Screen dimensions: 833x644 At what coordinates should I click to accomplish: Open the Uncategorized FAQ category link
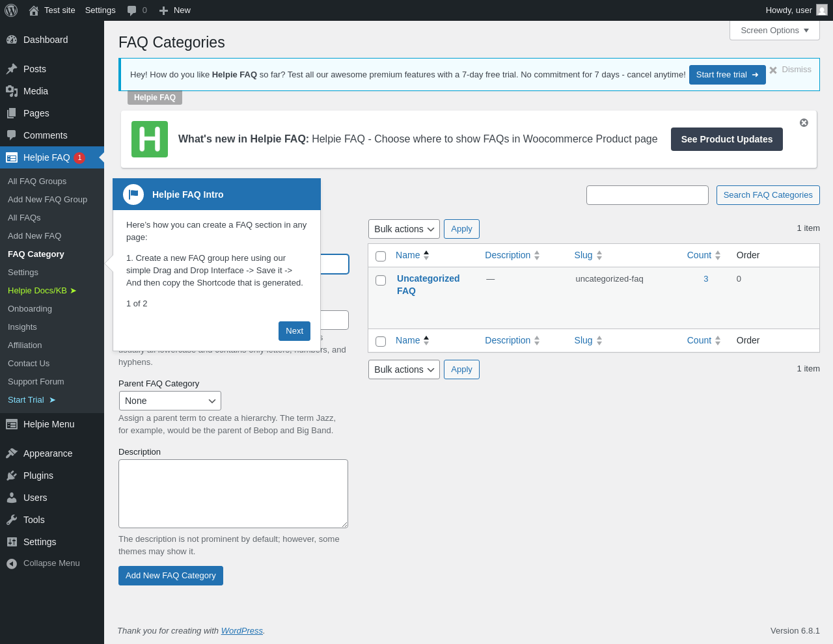[428, 284]
